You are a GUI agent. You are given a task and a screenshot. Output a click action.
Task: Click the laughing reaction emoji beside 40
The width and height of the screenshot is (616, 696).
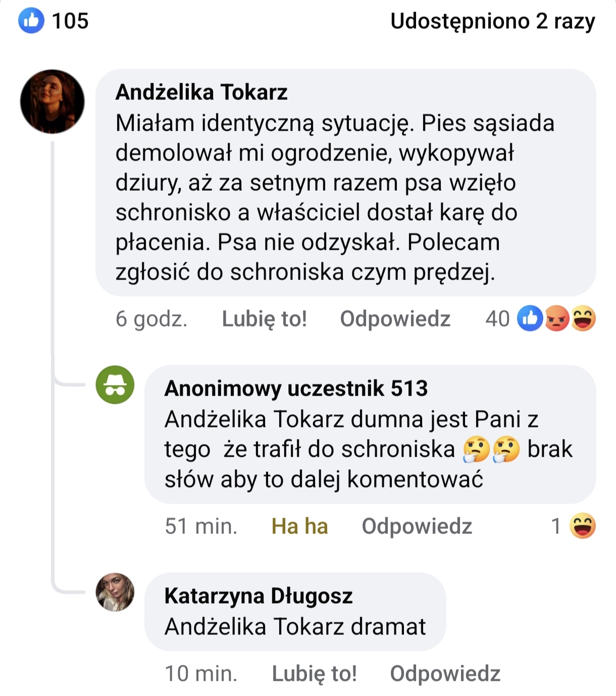click(583, 318)
